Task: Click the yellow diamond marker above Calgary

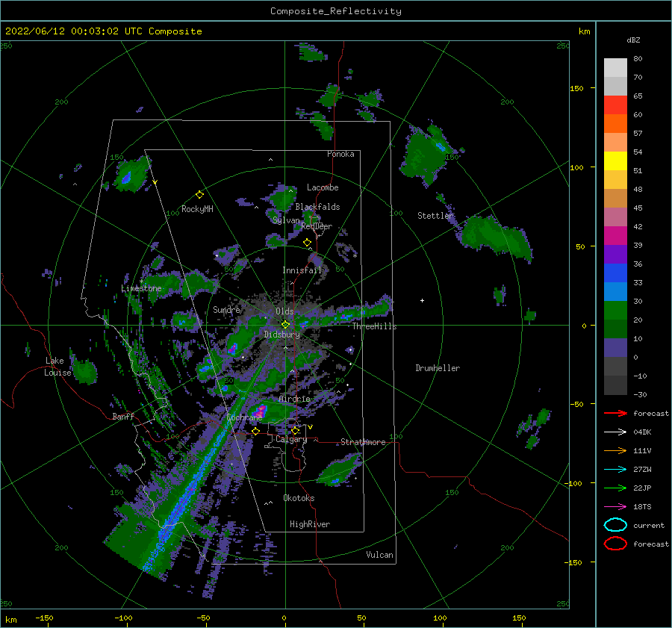Action: point(295,430)
